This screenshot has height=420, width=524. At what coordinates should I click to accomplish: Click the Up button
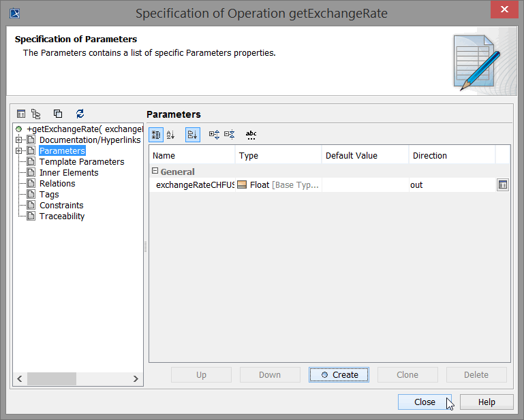201,375
